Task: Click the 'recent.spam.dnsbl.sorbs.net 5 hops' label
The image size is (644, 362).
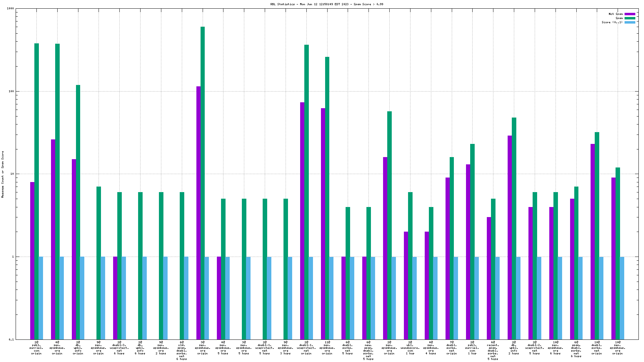Action: (x=493, y=351)
